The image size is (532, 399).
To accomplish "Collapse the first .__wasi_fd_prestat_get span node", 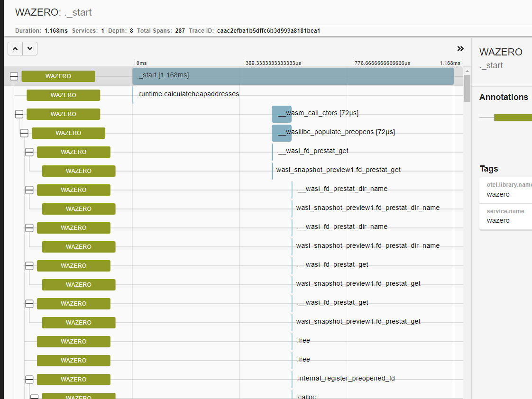I will pos(29,152).
